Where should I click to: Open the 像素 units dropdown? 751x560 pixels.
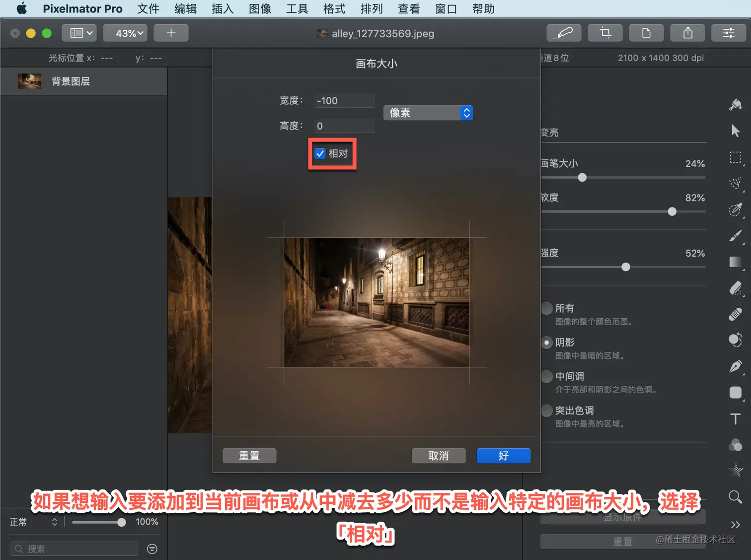[x=428, y=113]
